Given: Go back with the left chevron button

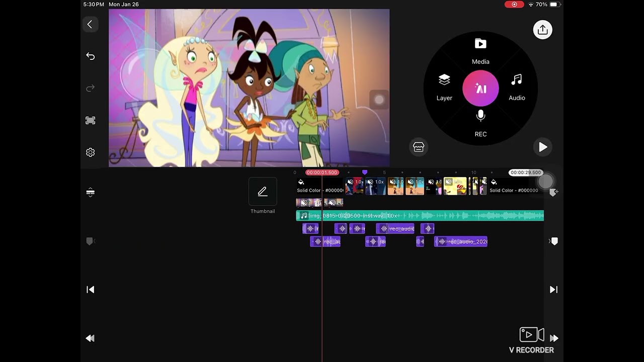Looking at the screenshot, I should pos(90,24).
